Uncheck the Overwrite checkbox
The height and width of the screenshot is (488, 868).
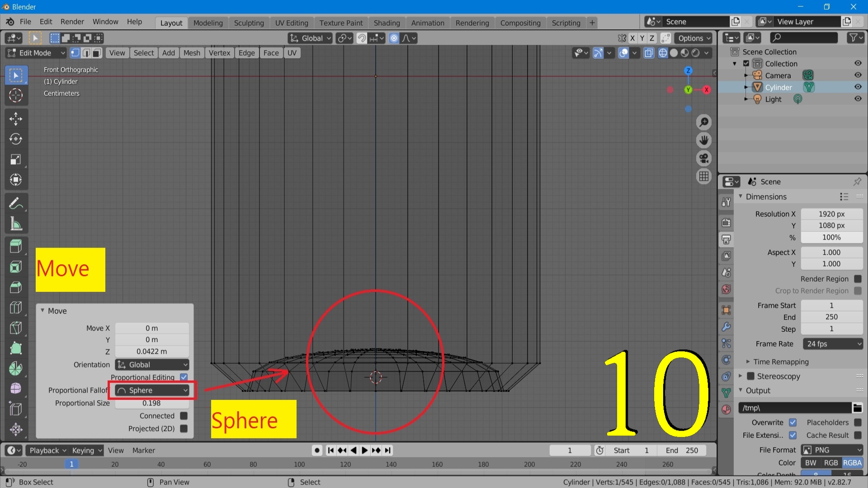click(x=793, y=422)
